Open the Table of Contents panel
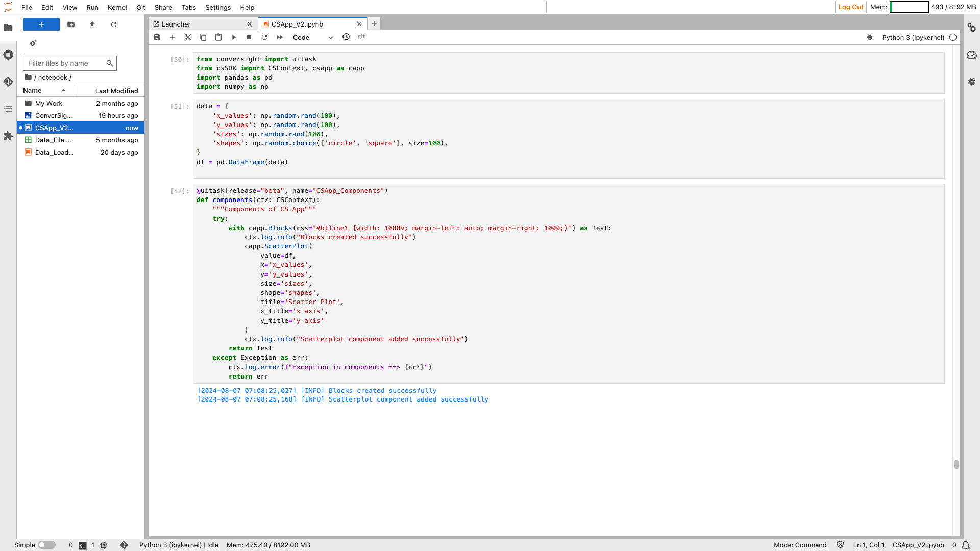The height and width of the screenshot is (551, 980). coord(8,109)
